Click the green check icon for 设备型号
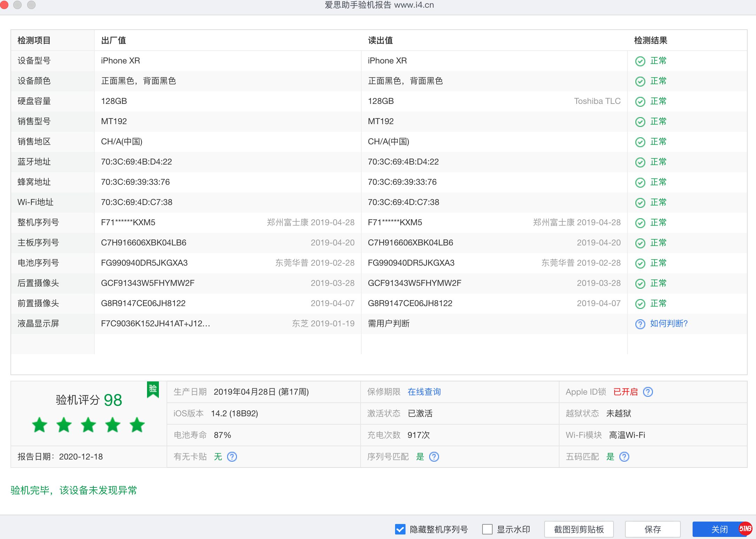Image resolution: width=756 pixels, height=539 pixels. 640,61
